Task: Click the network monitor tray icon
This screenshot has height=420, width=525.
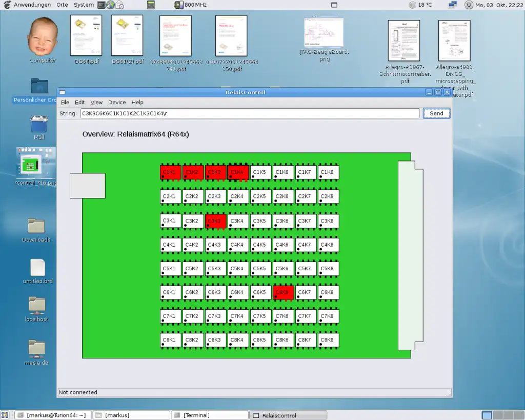Action: (x=453, y=5)
